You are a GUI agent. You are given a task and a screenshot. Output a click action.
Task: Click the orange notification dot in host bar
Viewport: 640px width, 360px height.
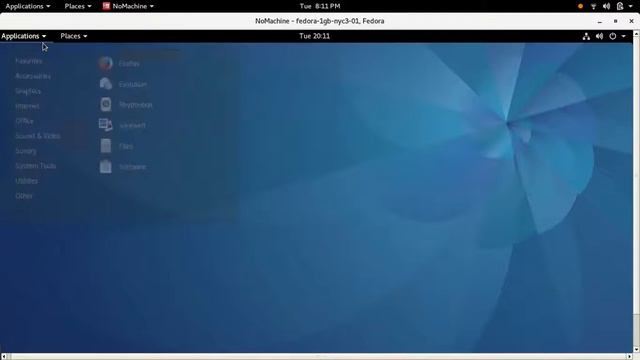580,6
